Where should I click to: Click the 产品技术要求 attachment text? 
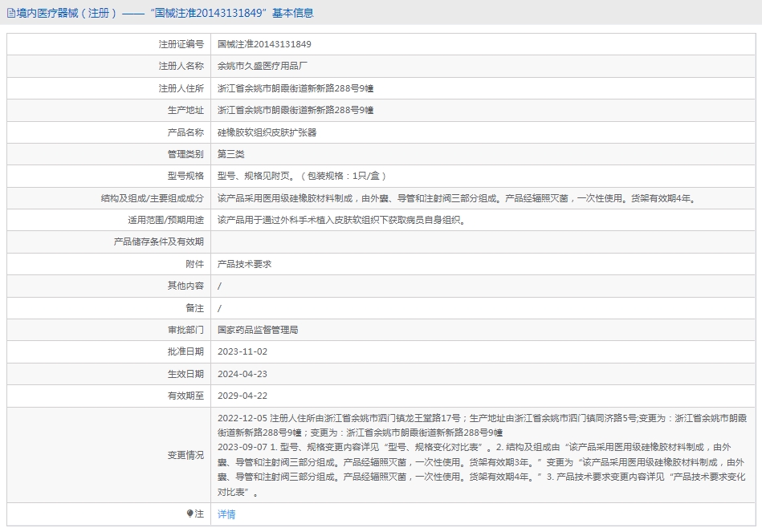coord(244,264)
